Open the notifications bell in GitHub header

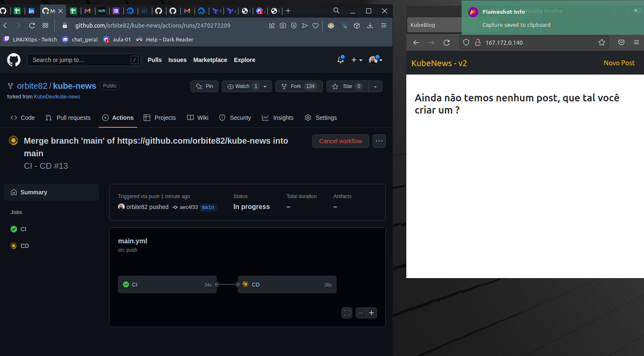click(341, 60)
